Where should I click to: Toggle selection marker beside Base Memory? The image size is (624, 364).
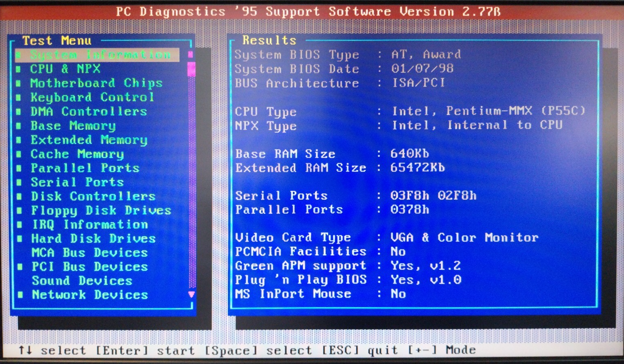(18, 126)
